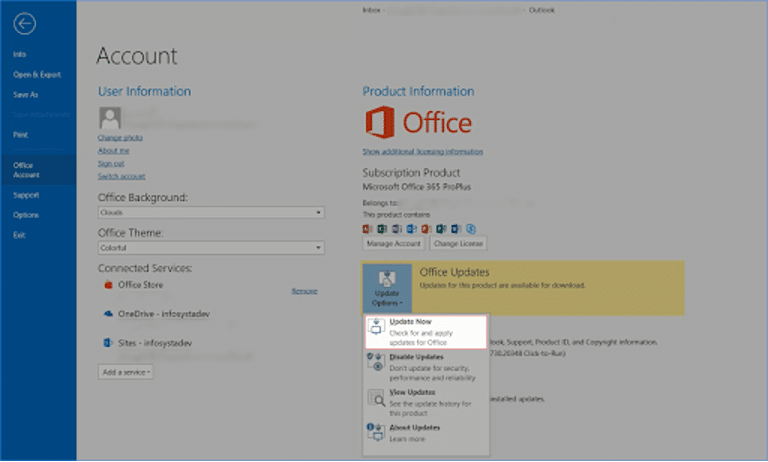This screenshot has height=462, width=768.
Task: Click 'Sites - infosystadev' service text
Action: 155,343
